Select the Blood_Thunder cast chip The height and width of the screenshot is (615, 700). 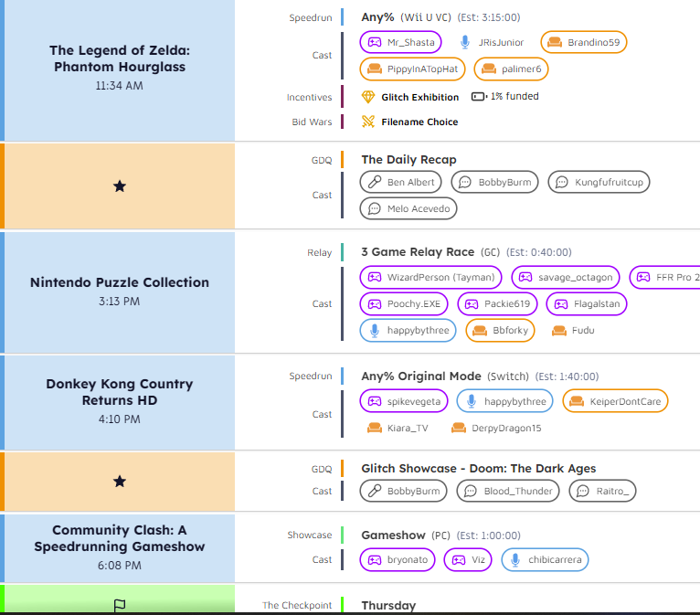507,491
